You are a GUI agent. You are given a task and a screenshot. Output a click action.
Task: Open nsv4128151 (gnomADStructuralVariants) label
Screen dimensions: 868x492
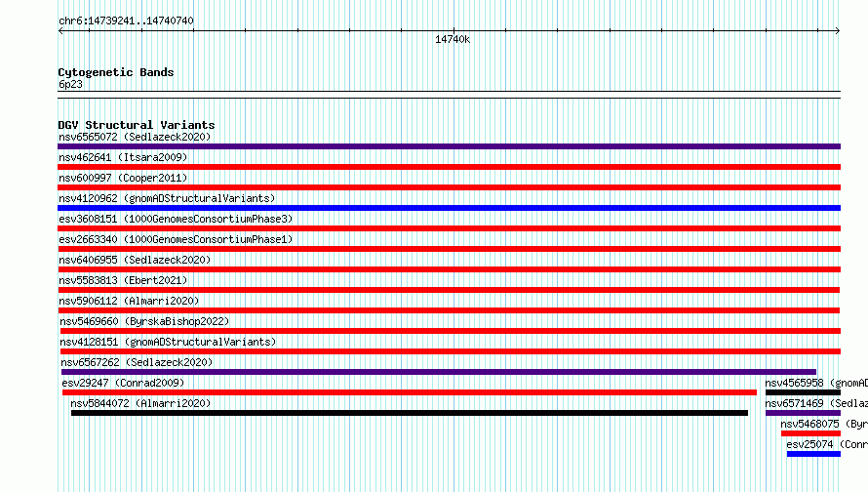[168, 342]
